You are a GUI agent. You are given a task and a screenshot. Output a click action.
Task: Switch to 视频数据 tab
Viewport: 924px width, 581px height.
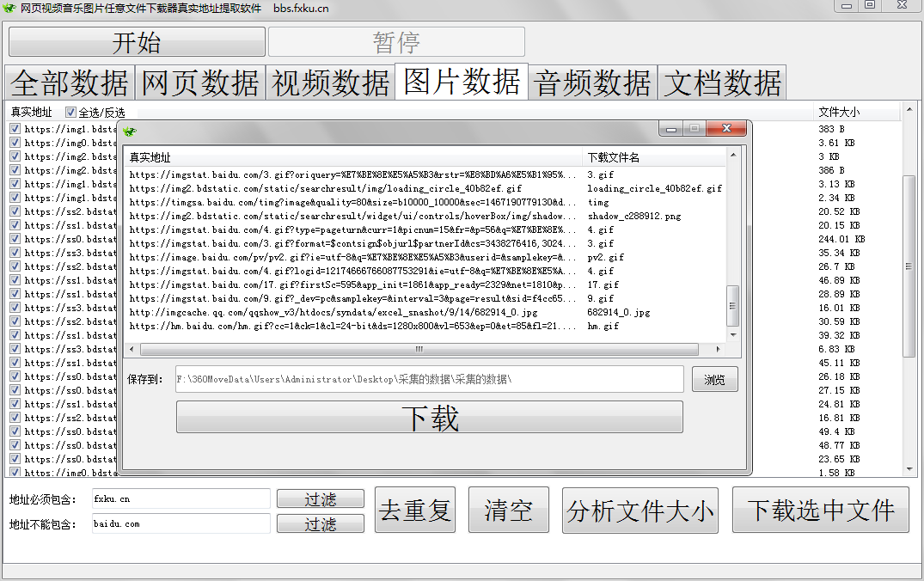click(x=331, y=83)
